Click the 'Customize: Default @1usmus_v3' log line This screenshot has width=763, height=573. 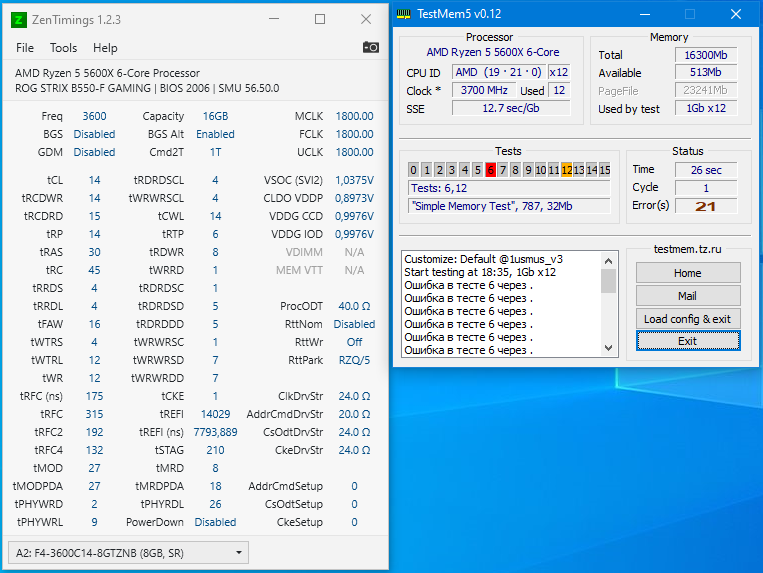[x=483, y=259]
